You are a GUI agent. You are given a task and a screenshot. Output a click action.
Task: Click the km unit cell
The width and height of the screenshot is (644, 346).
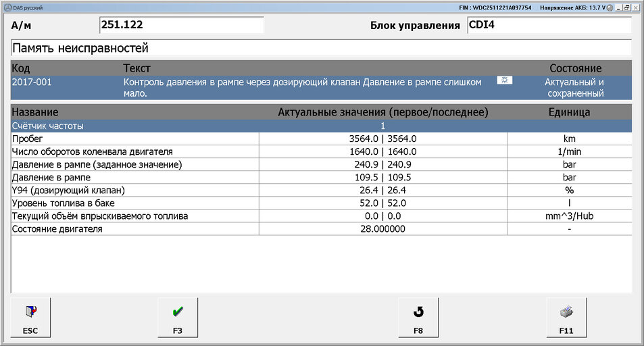pos(569,139)
